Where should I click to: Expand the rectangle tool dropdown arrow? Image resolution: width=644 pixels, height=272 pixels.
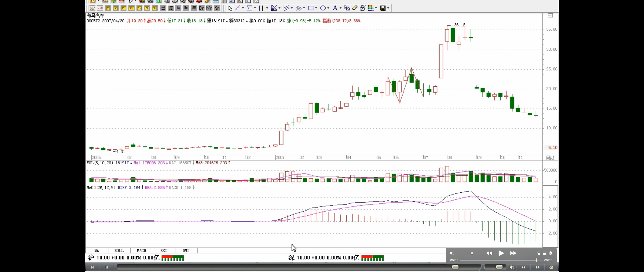316,8
